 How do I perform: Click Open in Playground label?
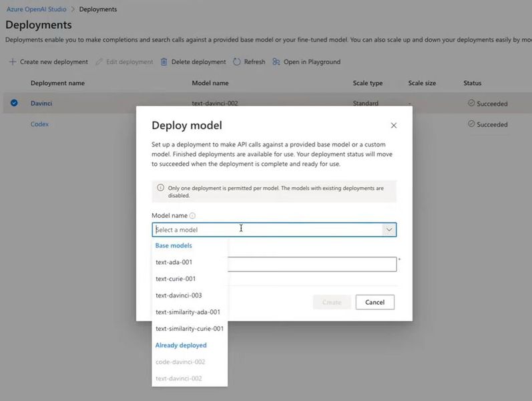[x=312, y=62]
